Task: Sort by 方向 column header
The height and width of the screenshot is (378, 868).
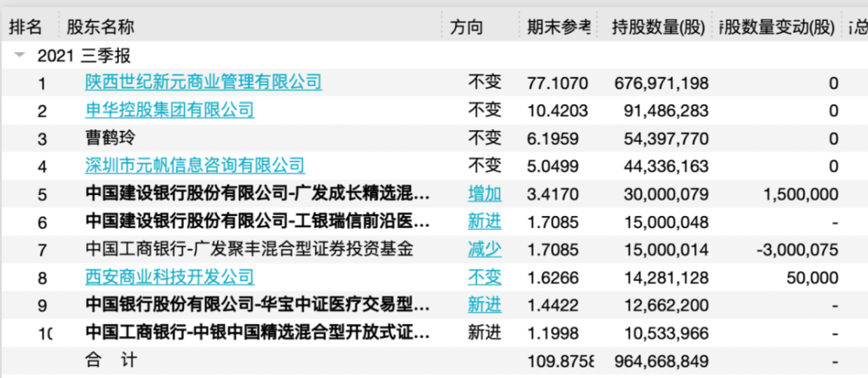Action: coord(467,27)
